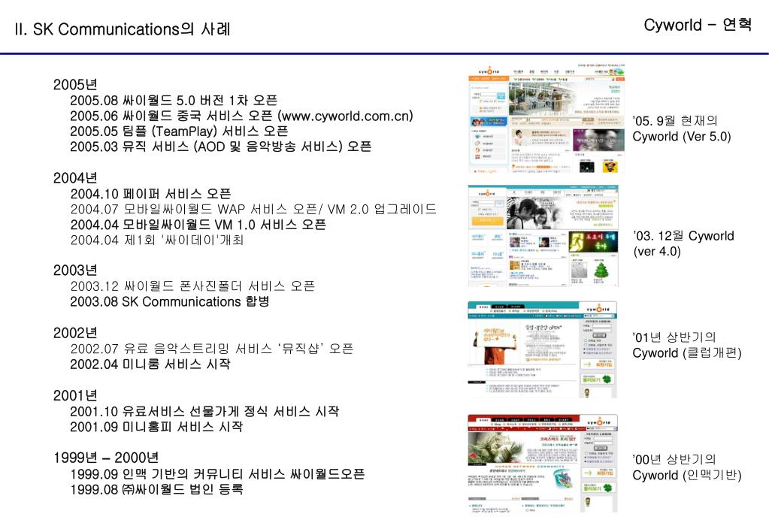The image size is (769, 532).
Task: Click the '00 인맥기반 Cyworld screenshot thumbnail
Action: [543, 464]
